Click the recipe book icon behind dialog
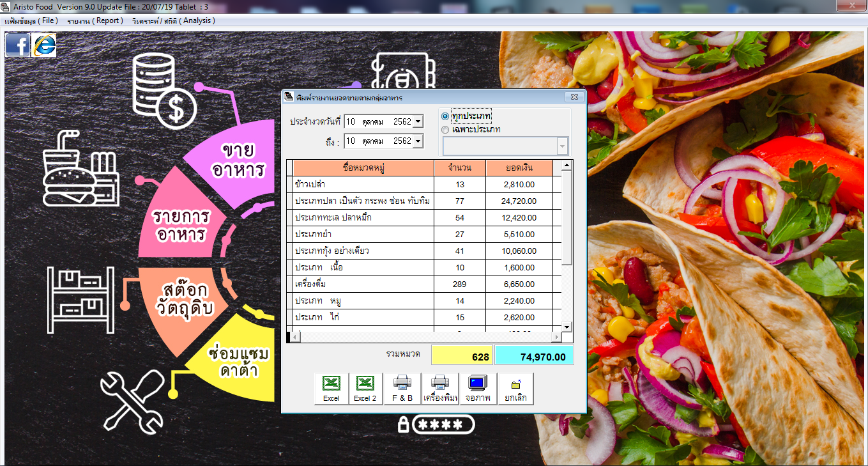868x466 pixels. [x=402, y=72]
